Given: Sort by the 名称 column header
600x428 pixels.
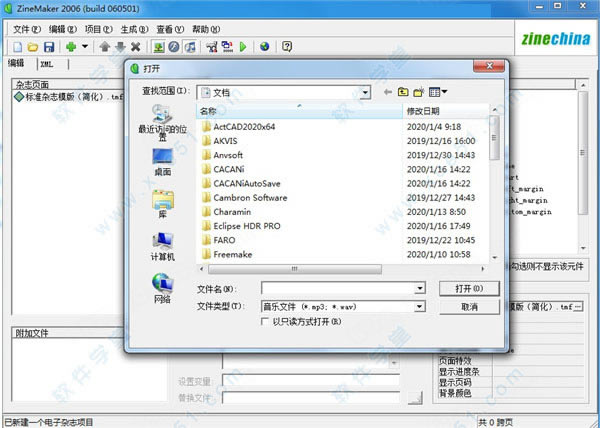Looking at the screenshot, I should (299, 111).
